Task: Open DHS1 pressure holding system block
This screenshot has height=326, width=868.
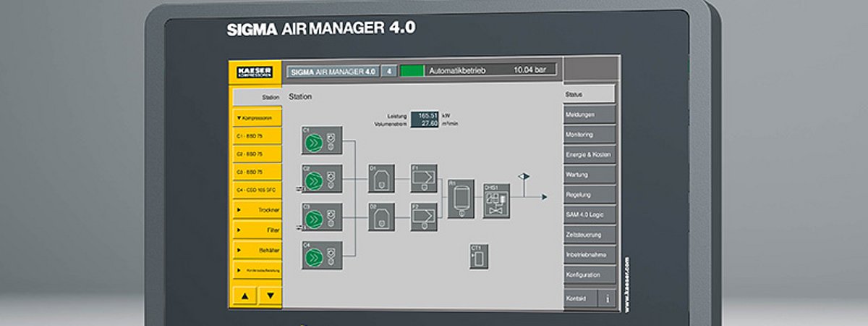Action: click(x=496, y=201)
